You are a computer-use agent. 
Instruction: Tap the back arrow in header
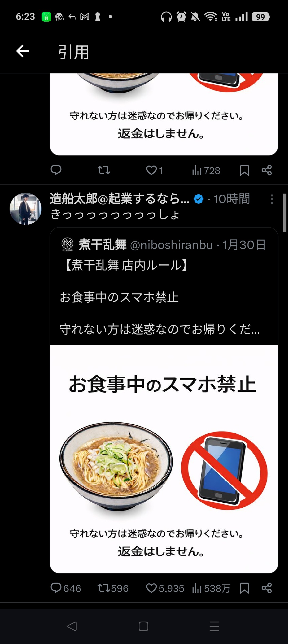click(x=22, y=51)
